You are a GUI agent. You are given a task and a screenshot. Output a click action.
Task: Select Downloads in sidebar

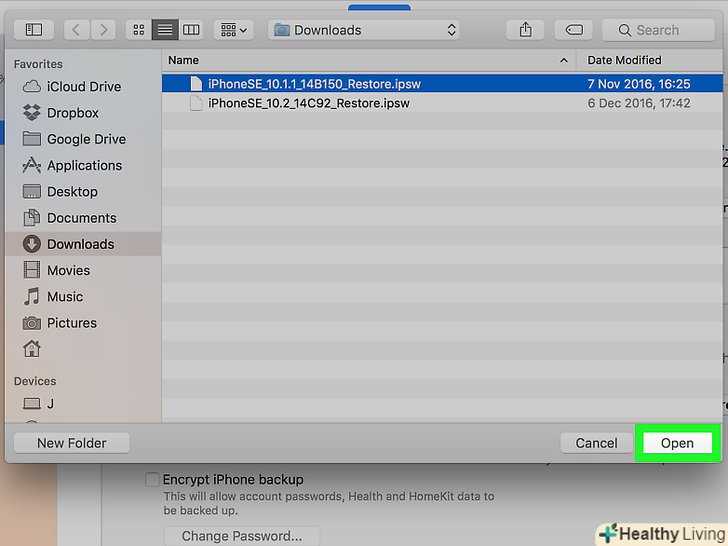[x=84, y=244]
